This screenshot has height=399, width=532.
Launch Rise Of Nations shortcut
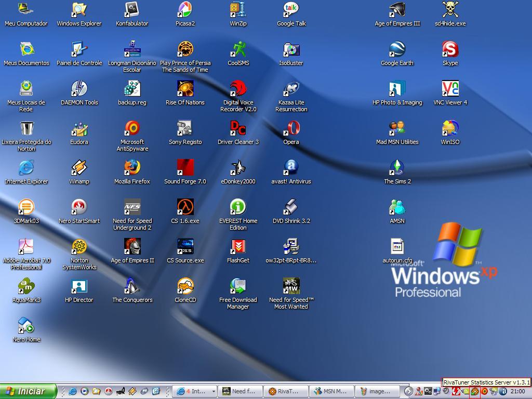[x=185, y=88]
